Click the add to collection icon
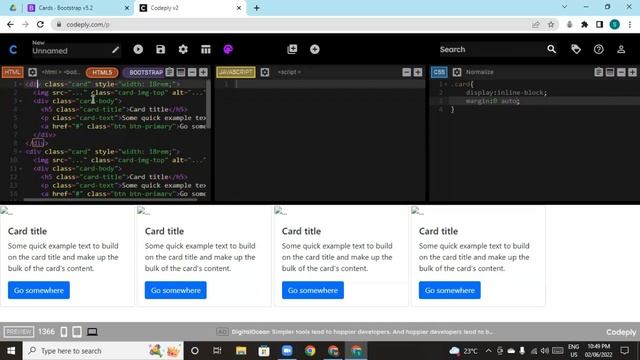Image resolution: width=640 pixels, height=360 pixels. [292, 49]
